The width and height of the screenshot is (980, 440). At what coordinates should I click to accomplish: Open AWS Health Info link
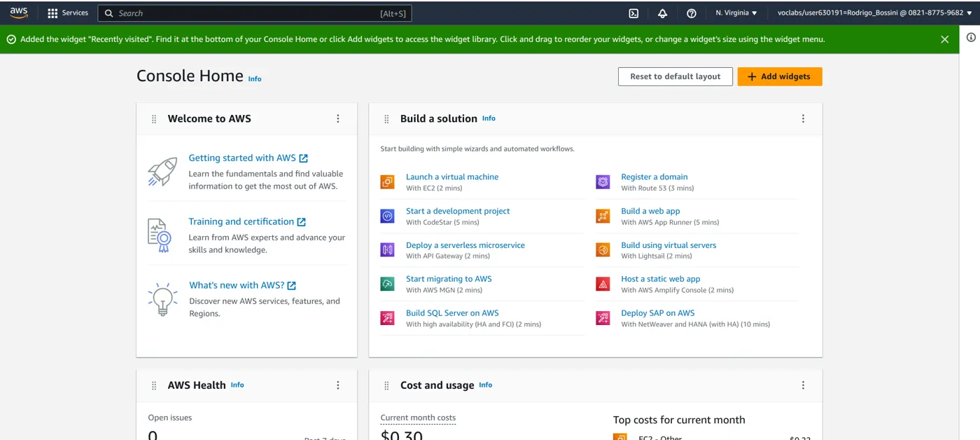[237, 385]
